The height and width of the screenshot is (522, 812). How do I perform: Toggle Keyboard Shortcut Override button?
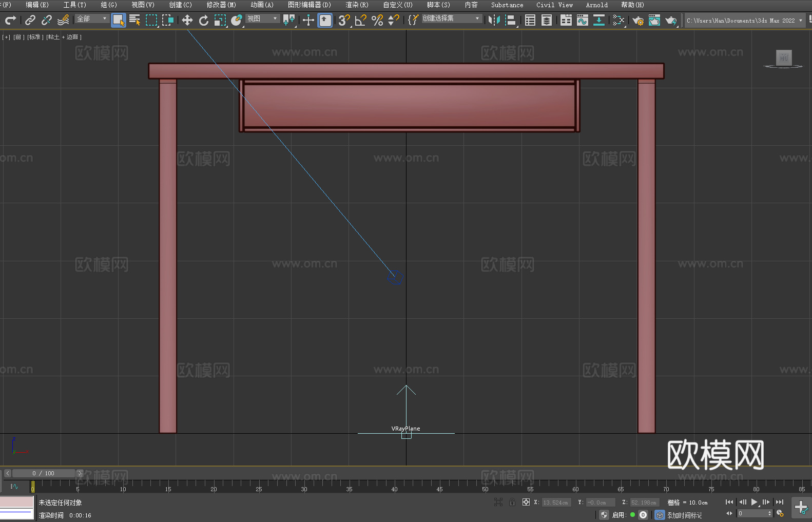click(x=325, y=20)
